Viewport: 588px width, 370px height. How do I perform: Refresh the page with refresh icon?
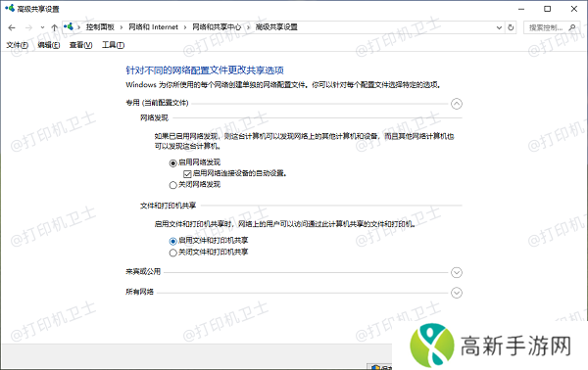click(511, 27)
